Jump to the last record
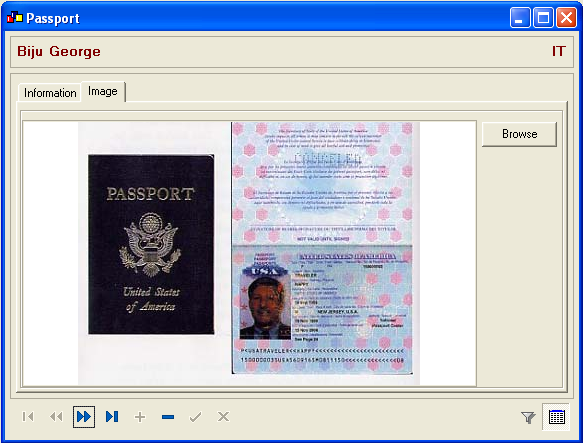583x443 pixels. coord(112,417)
